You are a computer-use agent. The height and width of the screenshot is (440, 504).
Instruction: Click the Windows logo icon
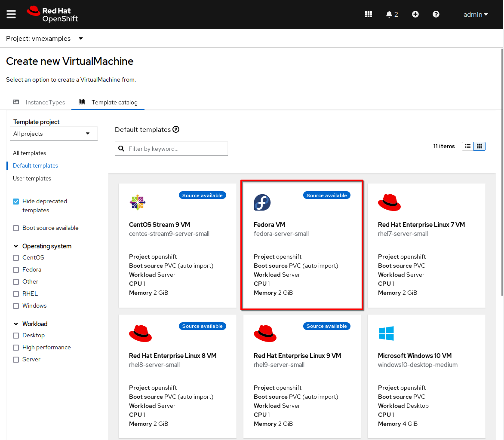point(386,333)
